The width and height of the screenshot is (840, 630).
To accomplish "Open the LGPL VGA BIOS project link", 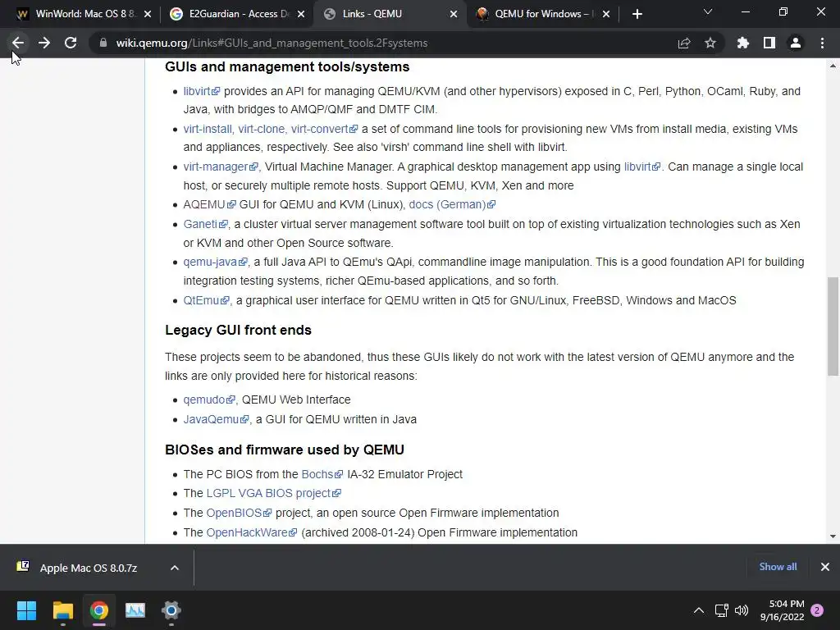I will tap(273, 493).
